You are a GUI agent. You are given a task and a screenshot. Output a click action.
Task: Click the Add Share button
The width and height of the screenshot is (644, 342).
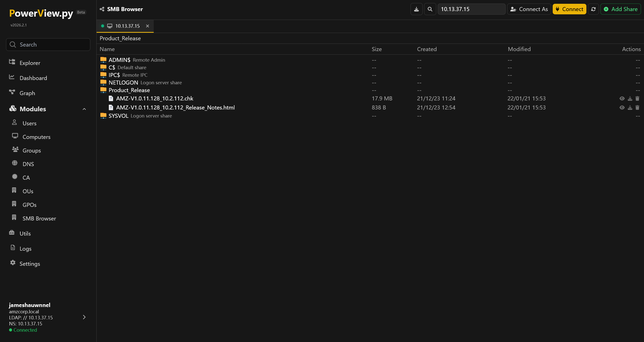[x=620, y=9]
